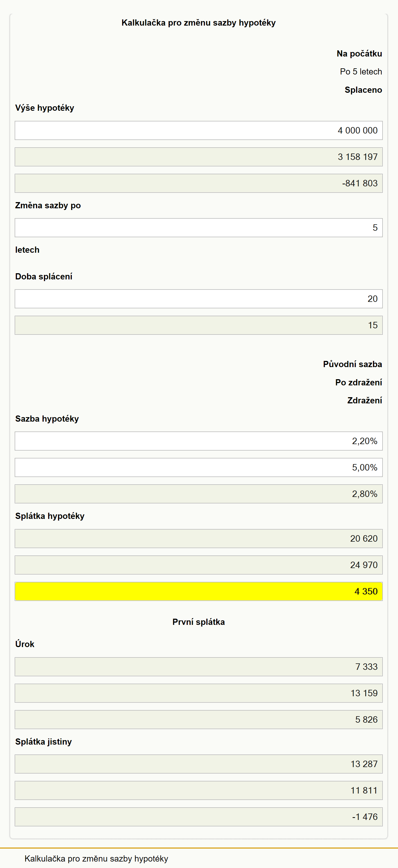Click the yellow highlighted 4 350 field

(199, 591)
